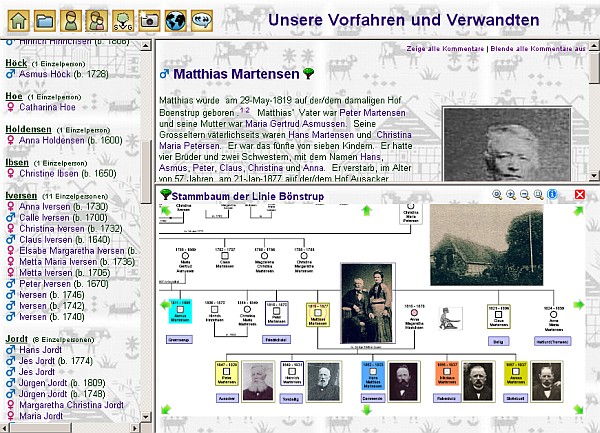Pan tree up with top center green arrow
600x433 pixels.
pos(367,210)
